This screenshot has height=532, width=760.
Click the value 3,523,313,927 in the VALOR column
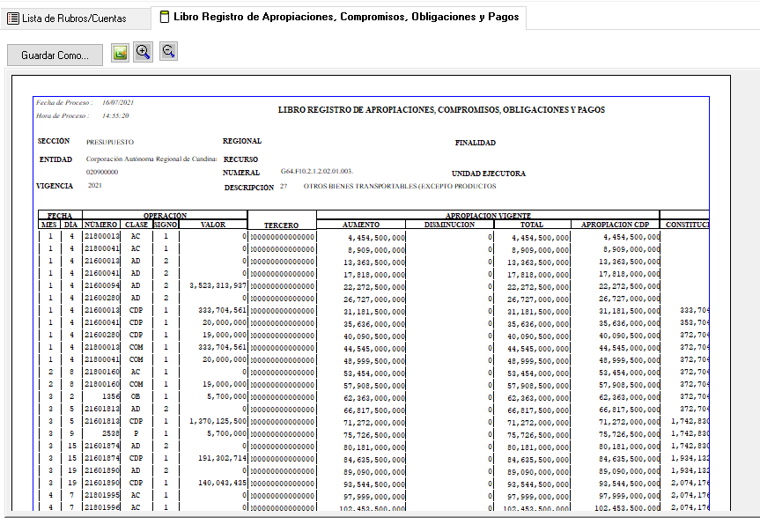click(x=218, y=285)
